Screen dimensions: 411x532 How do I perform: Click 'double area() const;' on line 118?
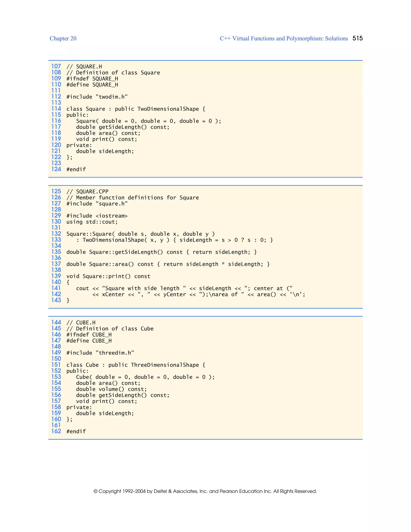tap(108, 133)
